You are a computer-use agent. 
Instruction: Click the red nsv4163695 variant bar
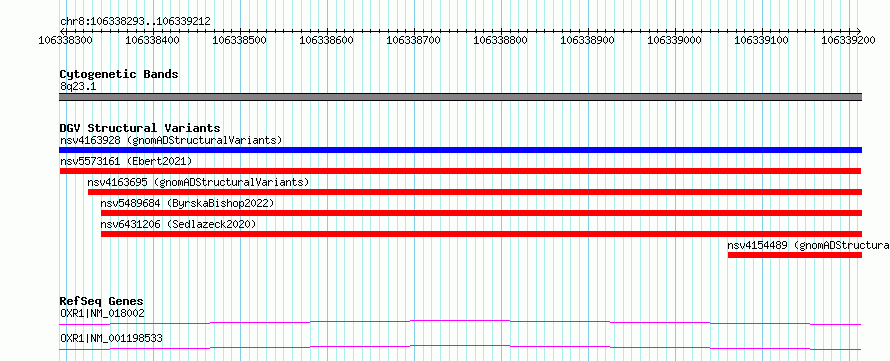pyautogui.click(x=475, y=192)
